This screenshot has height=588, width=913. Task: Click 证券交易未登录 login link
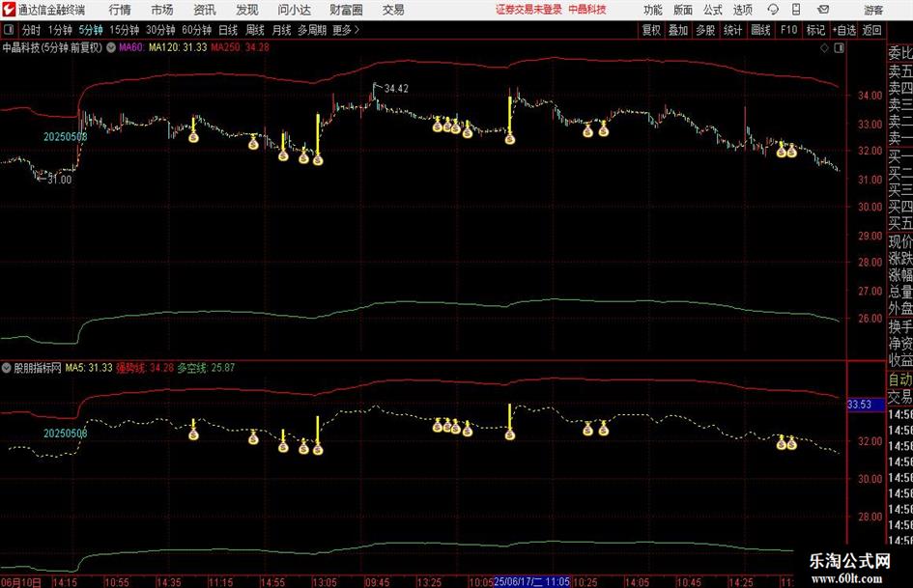528,10
